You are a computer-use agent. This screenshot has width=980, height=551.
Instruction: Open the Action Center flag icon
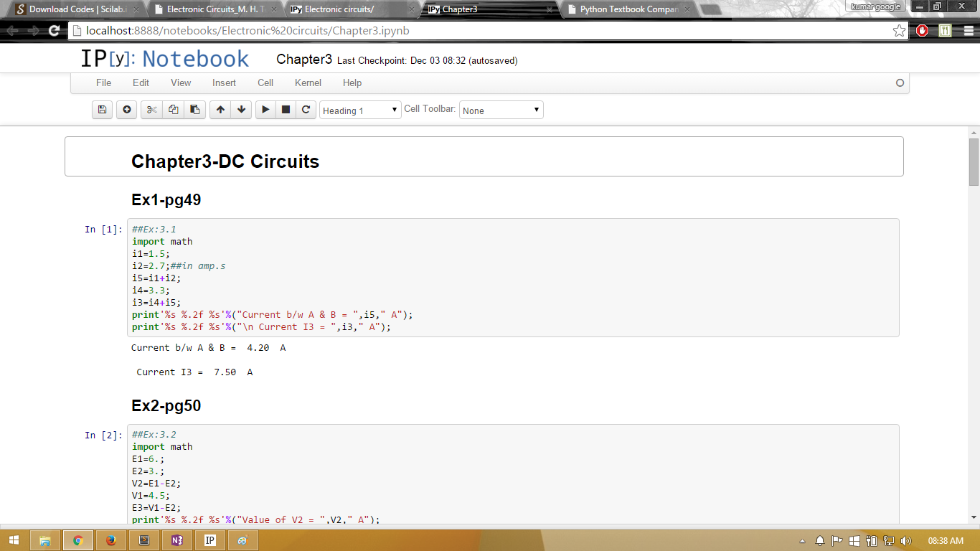tap(837, 541)
